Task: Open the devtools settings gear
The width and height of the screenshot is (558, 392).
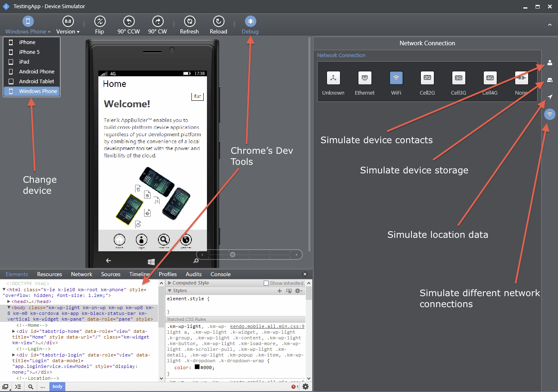Action: (x=305, y=386)
